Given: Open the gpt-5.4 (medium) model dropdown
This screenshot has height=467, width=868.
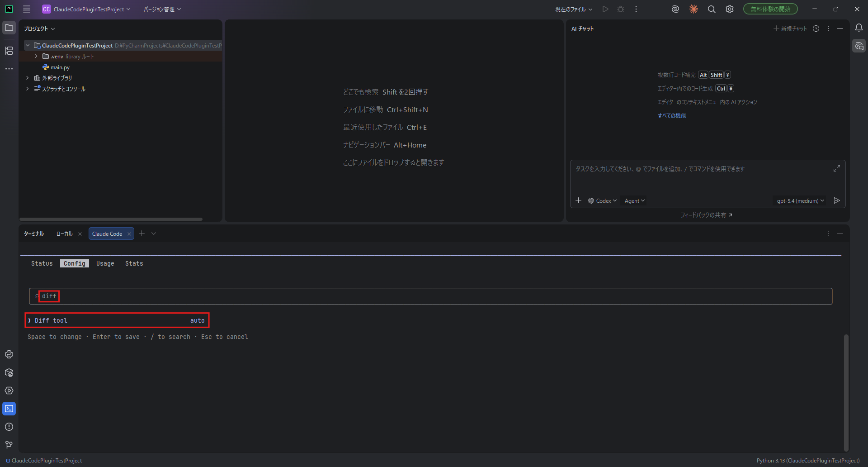Looking at the screenshot, I should pyautogui.click(x=800, y=201).
